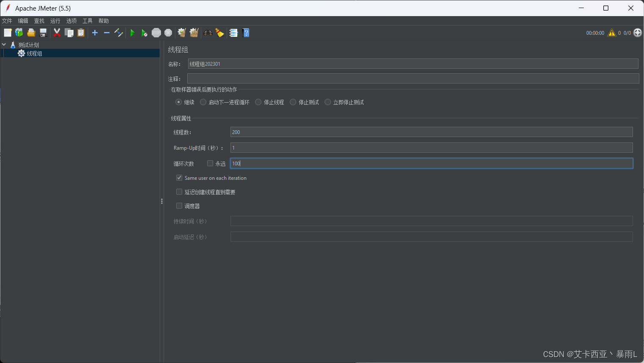The image size is (644, 363).
Task: Select 测试计划 in the tree
Action: 28,45
